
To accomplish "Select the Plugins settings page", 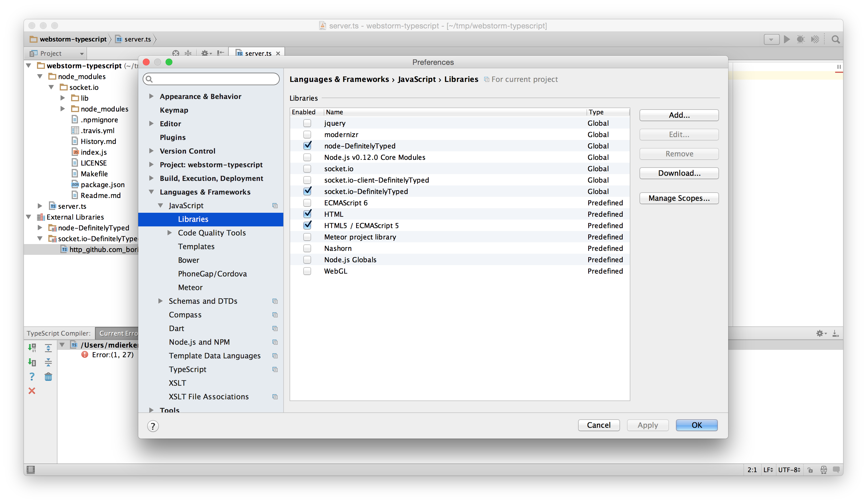I will pyautogui.click(x=172, y=137).
